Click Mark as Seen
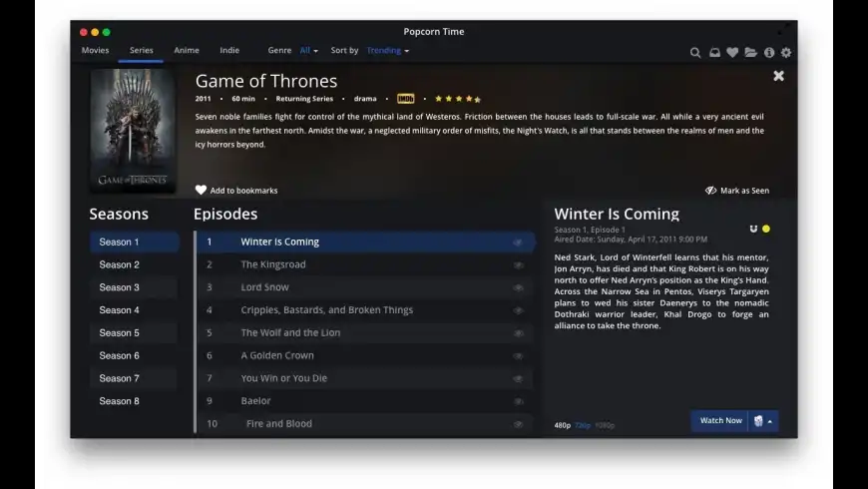 point(737,191)
